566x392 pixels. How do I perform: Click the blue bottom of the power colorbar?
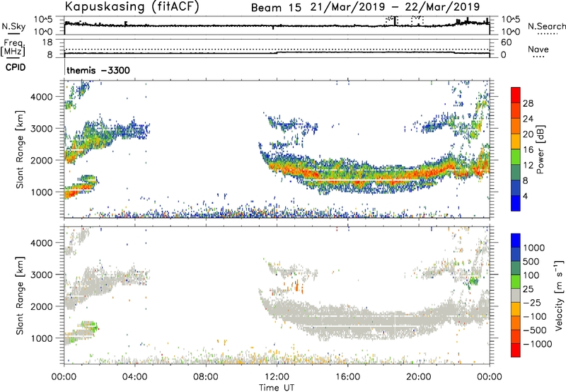coord(516,204)
